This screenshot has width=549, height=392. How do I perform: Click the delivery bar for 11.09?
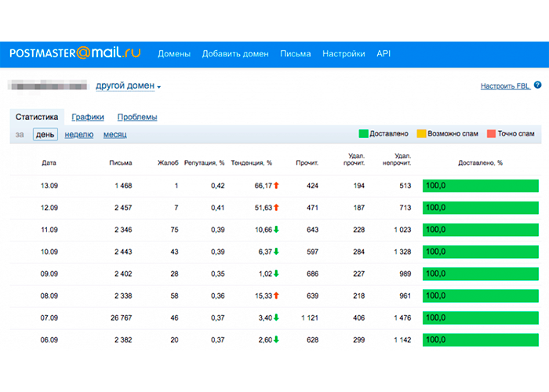(x=480, y=230)
